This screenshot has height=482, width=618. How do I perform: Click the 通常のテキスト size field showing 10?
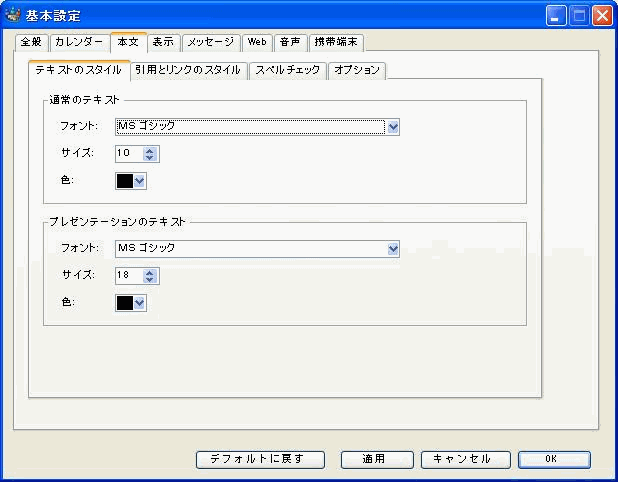(129, 154)
